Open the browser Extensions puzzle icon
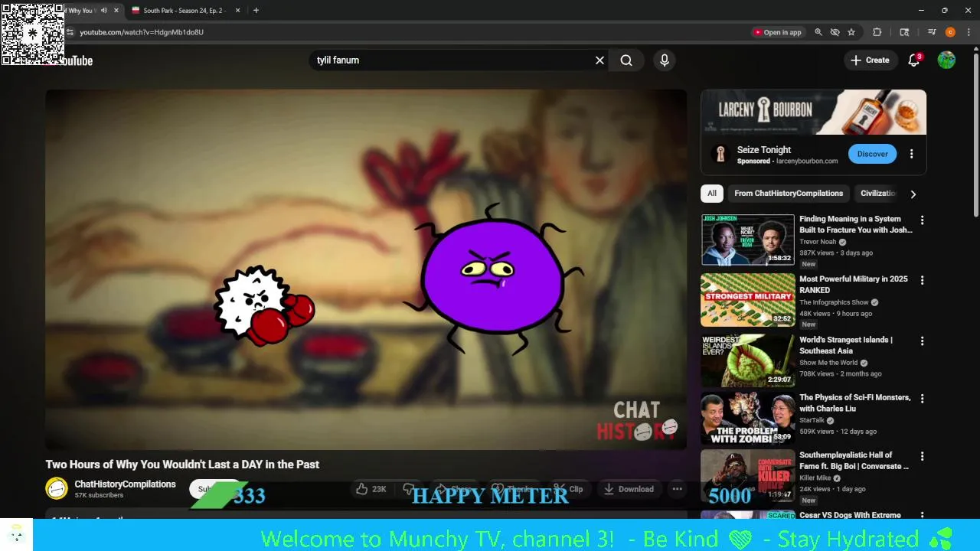The height and width of the screenshot is (551, 980). [x=877, y=32]
